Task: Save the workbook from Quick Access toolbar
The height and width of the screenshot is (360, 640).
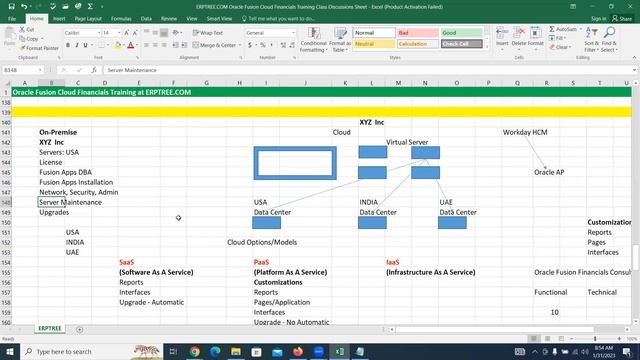Action: coord(11,7)
